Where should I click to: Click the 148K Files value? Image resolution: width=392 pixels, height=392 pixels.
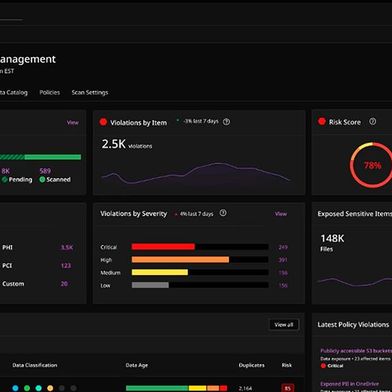point(332,238)
